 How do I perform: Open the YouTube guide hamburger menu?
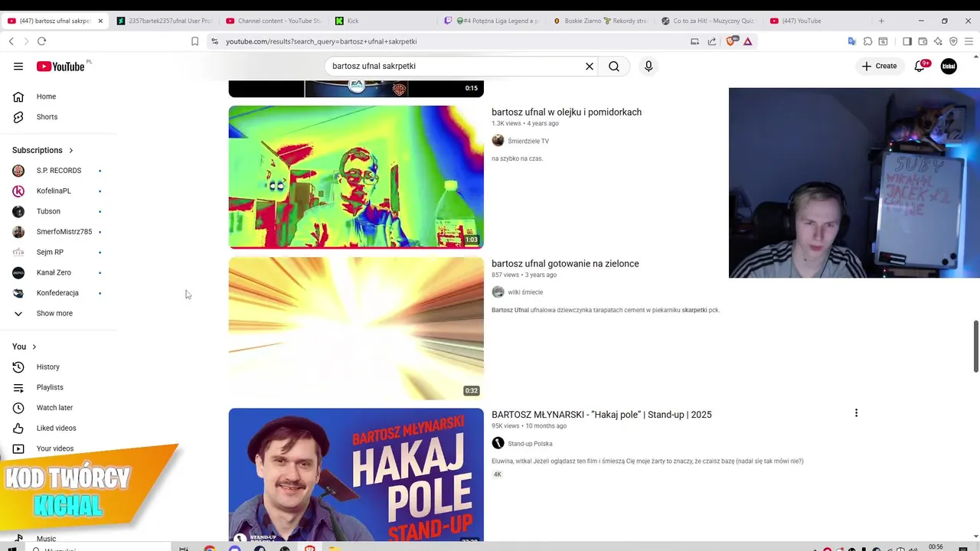tap(18, 67)
